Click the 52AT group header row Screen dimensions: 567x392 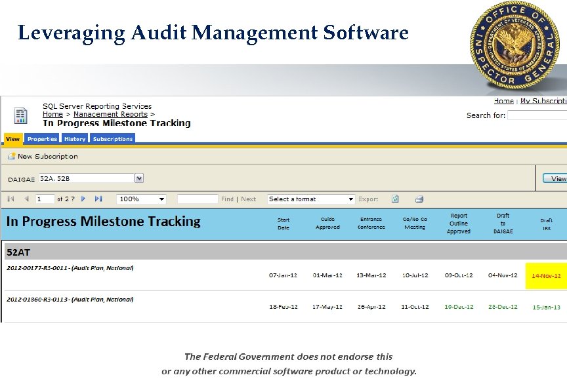285,252
